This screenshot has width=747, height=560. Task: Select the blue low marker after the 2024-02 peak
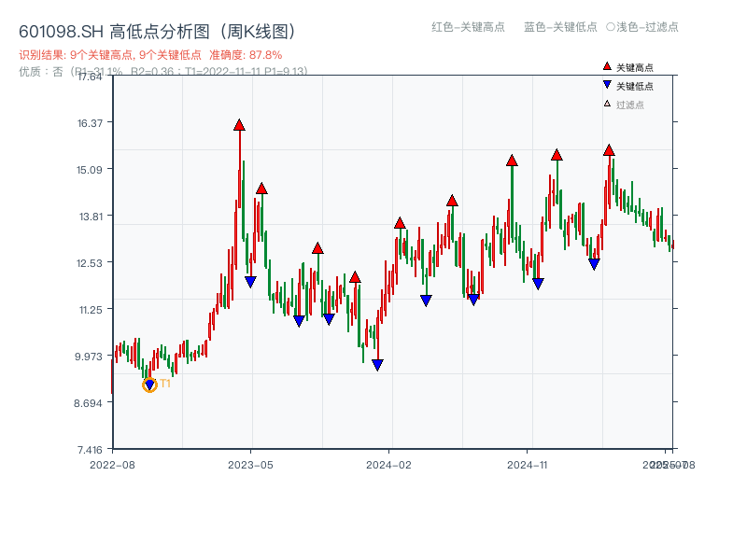point(426,301)
